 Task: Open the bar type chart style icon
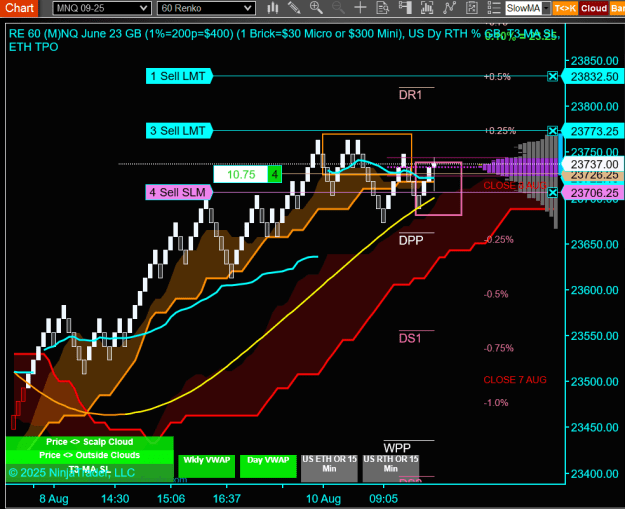[x=273, y=8]
